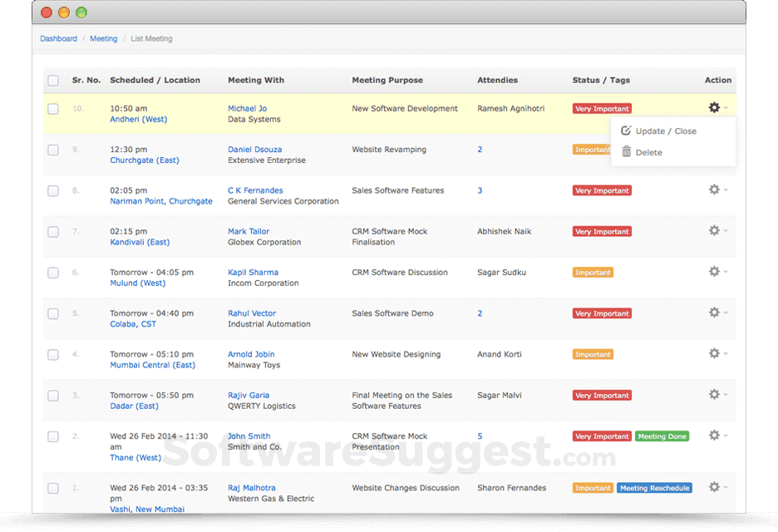This screenshot has width=778, height=532.
Task: Open the gear action icon for Michael Jo meeting
Action: (x=712, y=107)
